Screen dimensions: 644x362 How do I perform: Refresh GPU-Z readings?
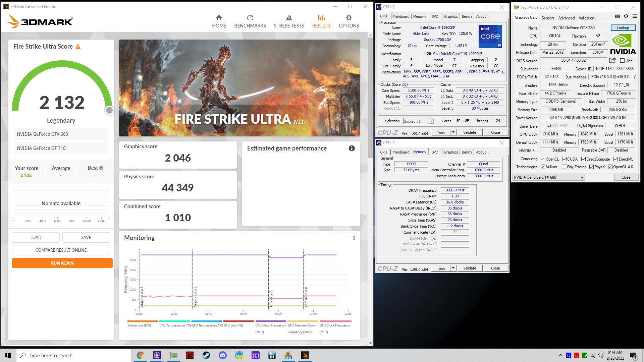tap(626, 16)
